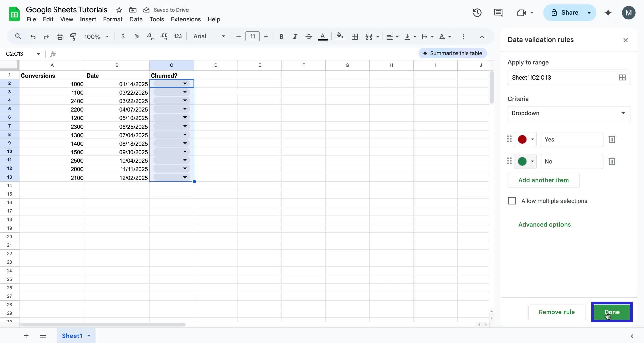Open Advanced options
This screenshot has height=343, width=644.
point(544,224)
